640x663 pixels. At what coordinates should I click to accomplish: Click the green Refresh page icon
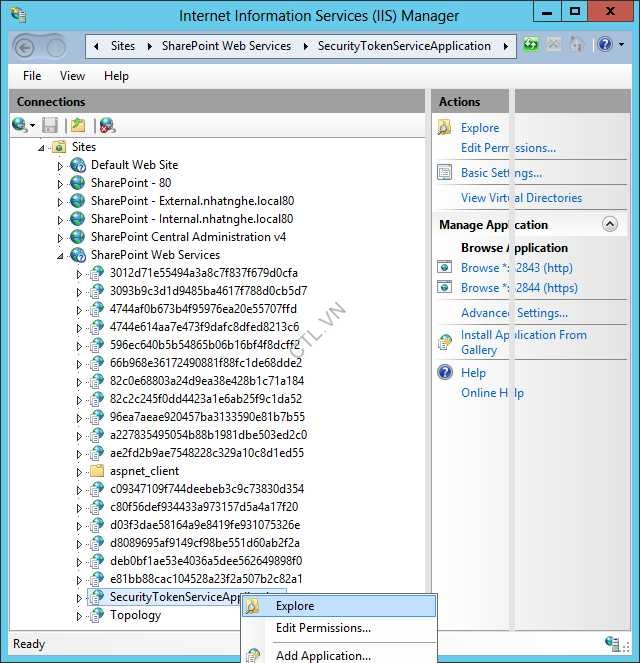click(531, 44)
